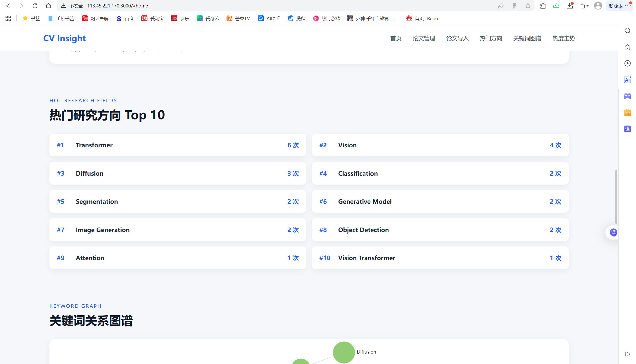This screenshot has width=636, height=364.
Task: Open the apps grid icon in bookmarks bar
Action: [8, 18]
